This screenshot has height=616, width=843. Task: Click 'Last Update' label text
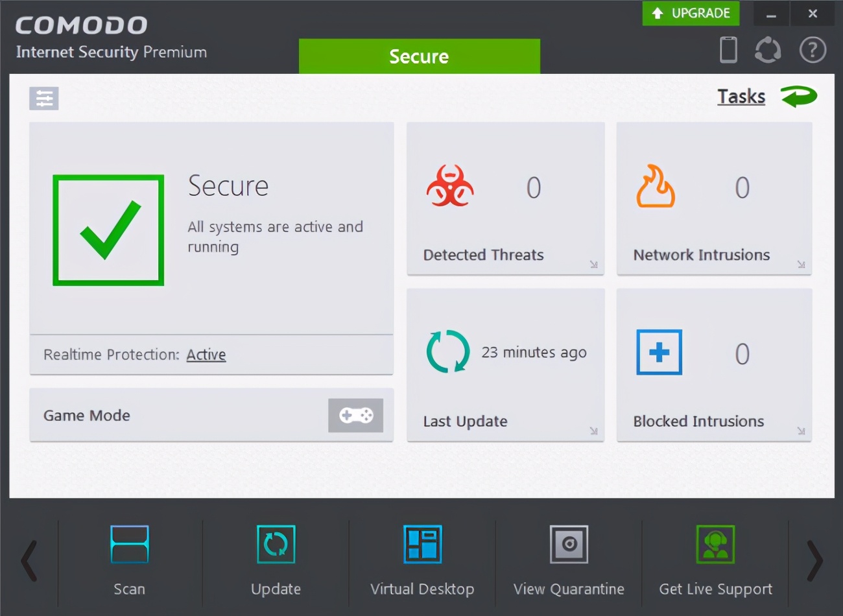pos(466,421)
